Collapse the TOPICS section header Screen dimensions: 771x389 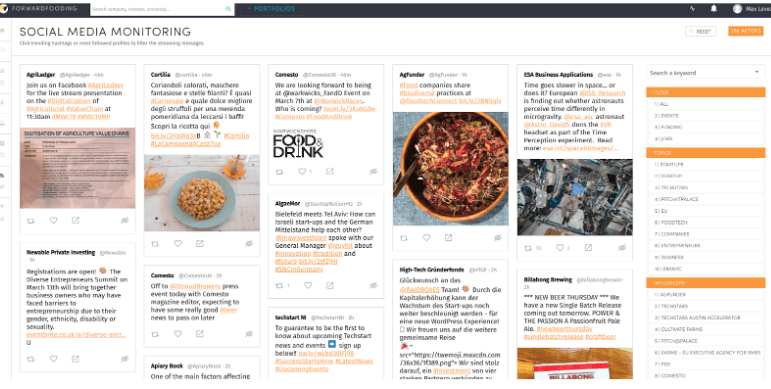pyautogui.click(x=706, y=153)
